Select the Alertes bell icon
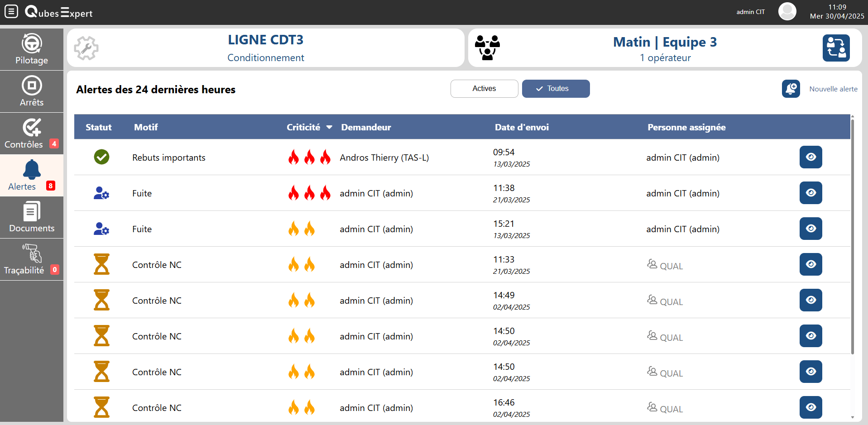 (31, 170)
